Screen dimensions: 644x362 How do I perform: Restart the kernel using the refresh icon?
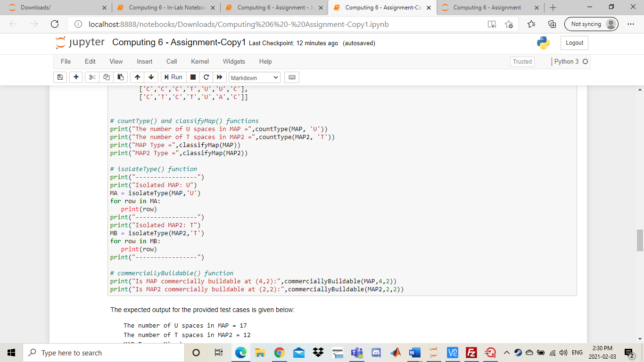[x=206, y=77]
